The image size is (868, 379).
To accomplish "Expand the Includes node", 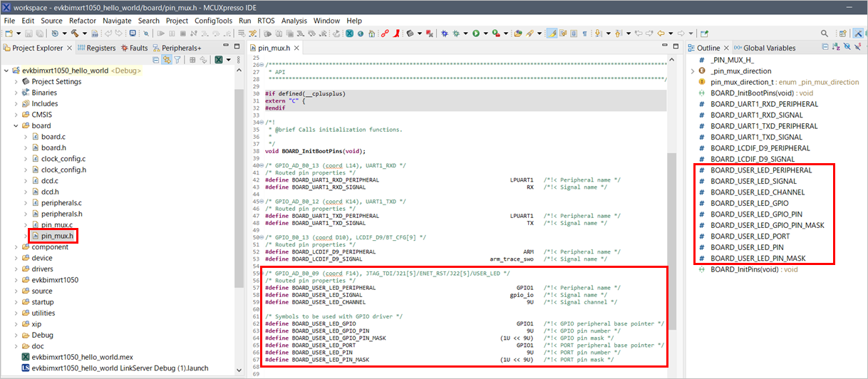I will (16, 104).
